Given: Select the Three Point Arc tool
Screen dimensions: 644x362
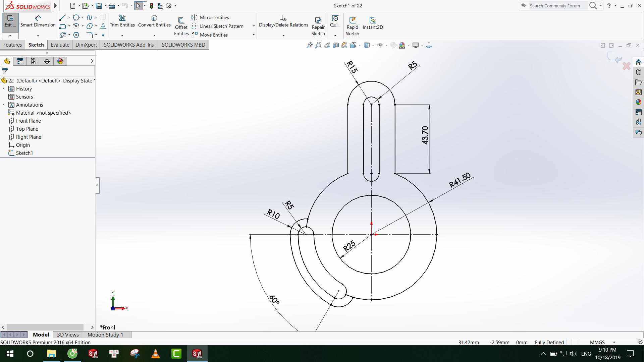Looking at the screenshot, I should (x=76, y=26).
